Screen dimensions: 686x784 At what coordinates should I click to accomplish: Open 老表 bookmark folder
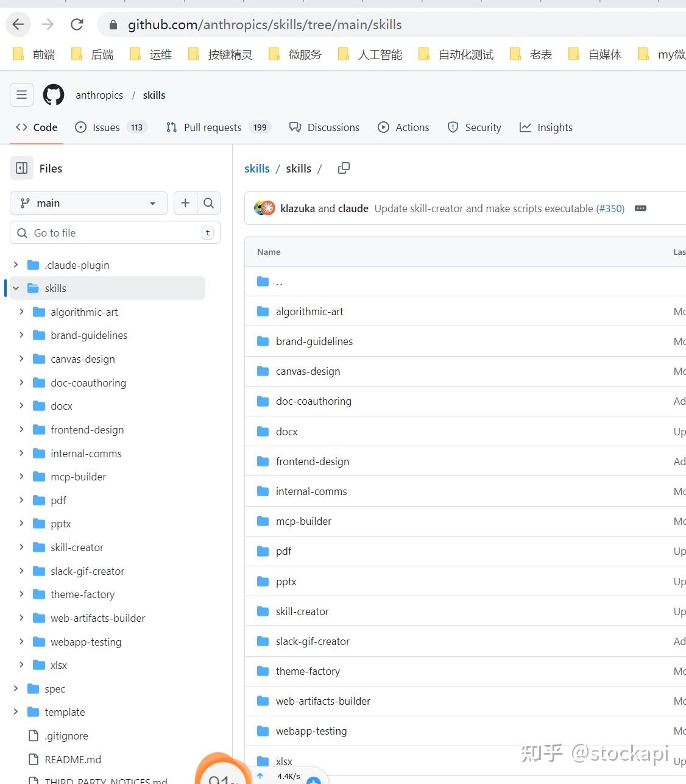[x=531, y=55]
